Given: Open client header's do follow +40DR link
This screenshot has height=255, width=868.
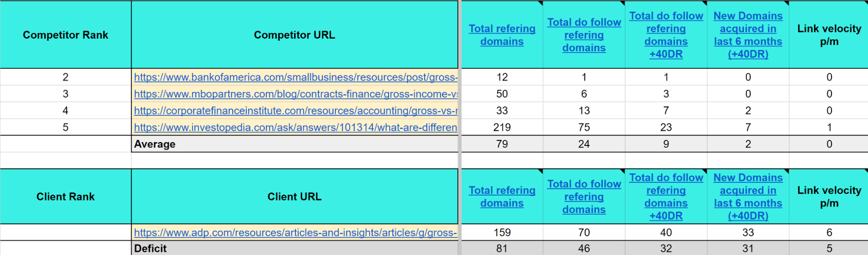Looking at the screenshot, I should tap(666, 197).
